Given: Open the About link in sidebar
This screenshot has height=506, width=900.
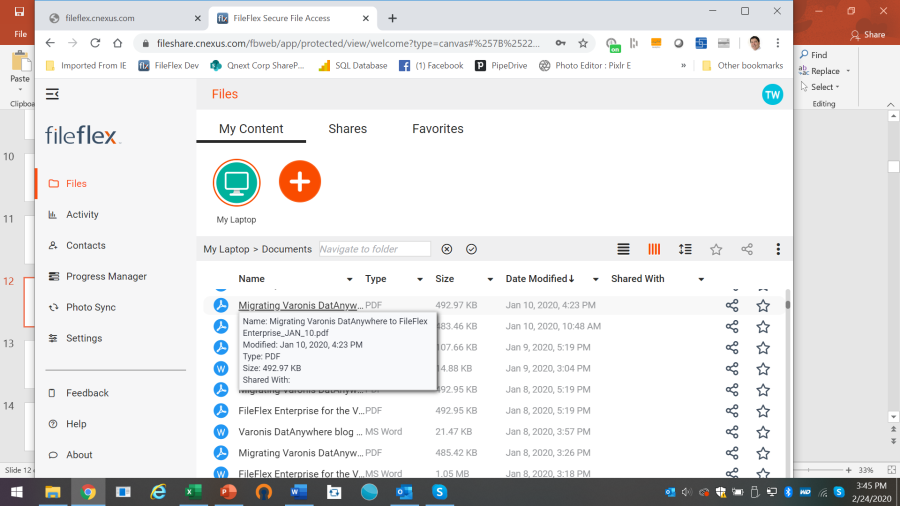Looking at the screenshot, I should (x=79, y=455).
